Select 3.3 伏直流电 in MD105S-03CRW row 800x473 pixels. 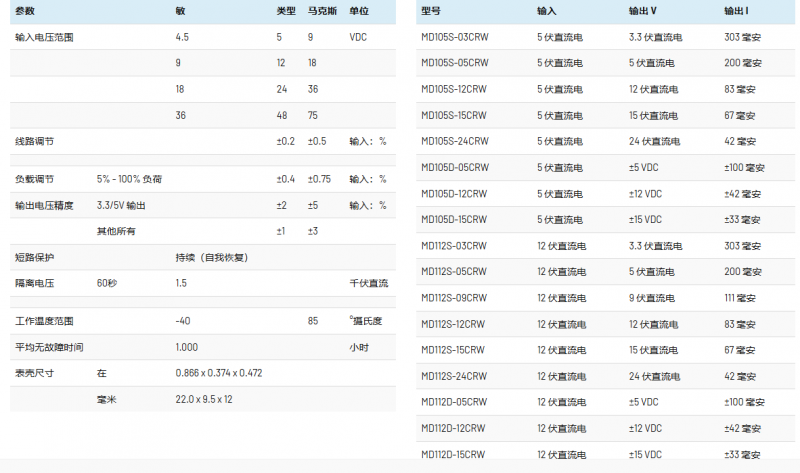656,37
